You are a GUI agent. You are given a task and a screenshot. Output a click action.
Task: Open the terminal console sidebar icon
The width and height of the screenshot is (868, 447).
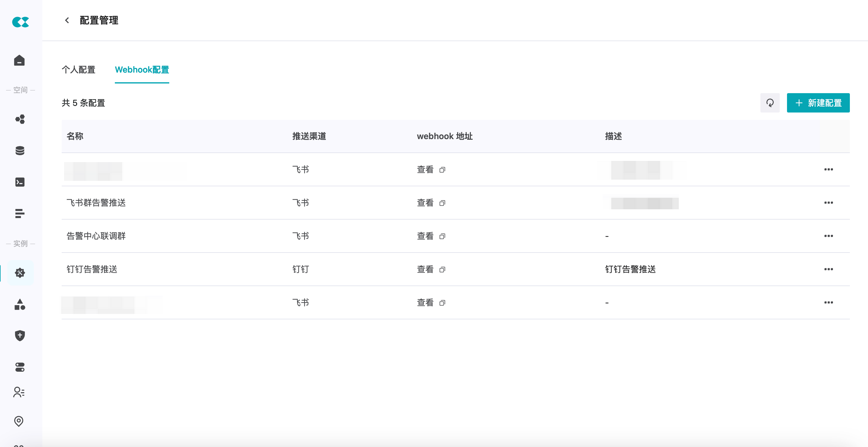20,182
